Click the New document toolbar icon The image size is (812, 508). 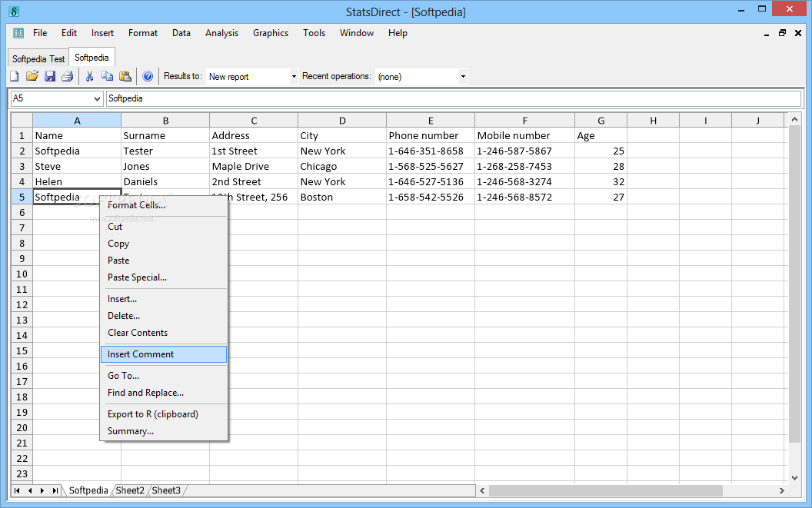15,76
